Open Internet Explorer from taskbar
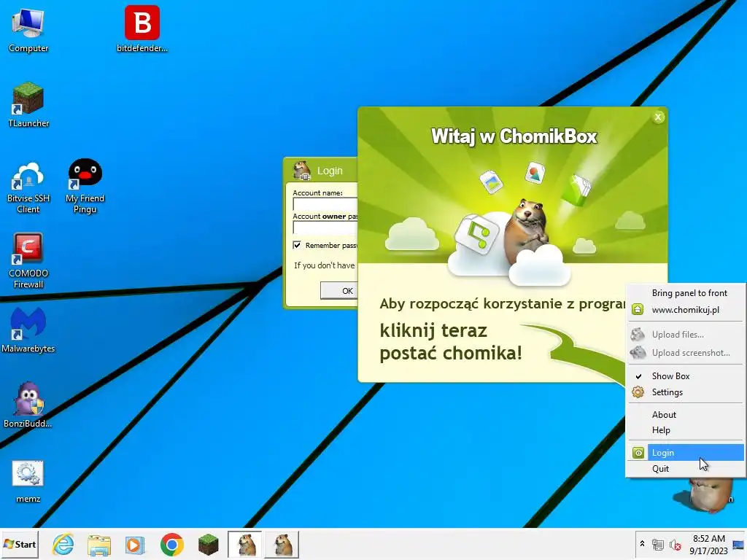This screenshot has height=560, width=747. pos(63,544)
